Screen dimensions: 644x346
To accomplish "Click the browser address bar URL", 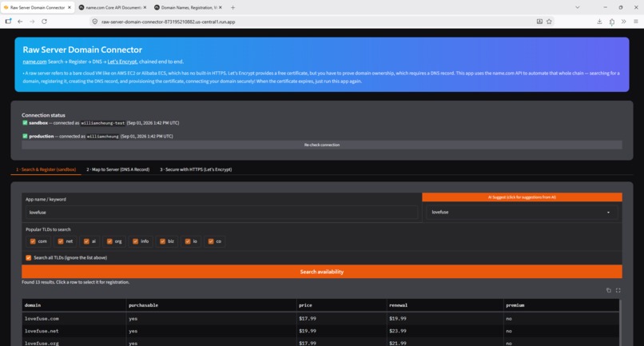I will coord(169,22).
